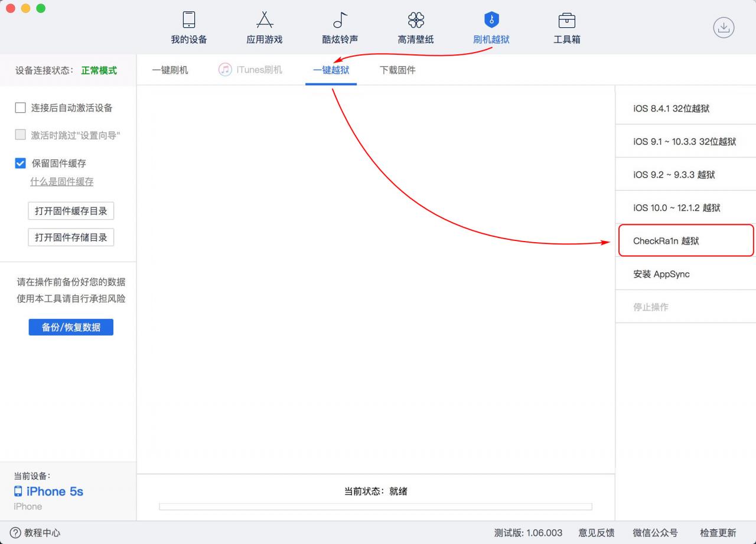
Task: Click the iPhone 5s device icon
Action: point(18,491)
